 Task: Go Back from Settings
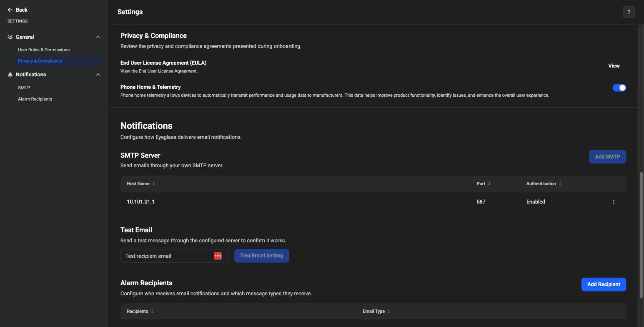click(18, 10)
